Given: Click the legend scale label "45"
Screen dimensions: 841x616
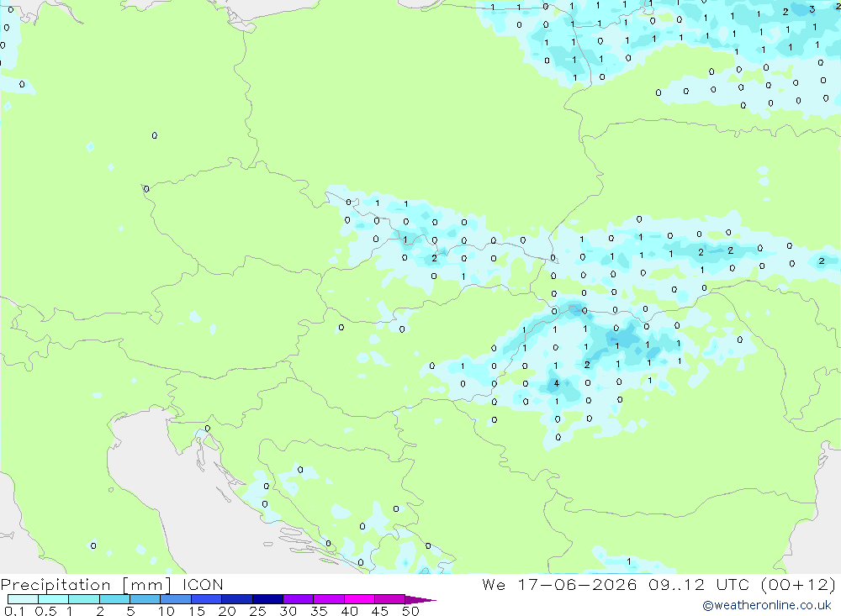Looking at the screenshot, I should 380,611.
